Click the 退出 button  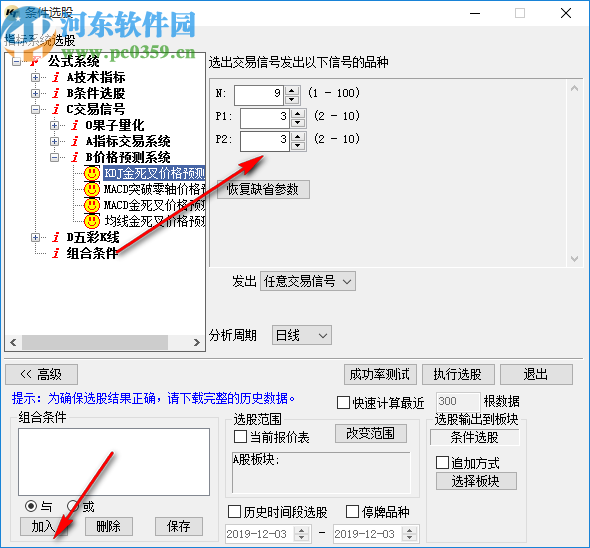(x=536, y=374)
